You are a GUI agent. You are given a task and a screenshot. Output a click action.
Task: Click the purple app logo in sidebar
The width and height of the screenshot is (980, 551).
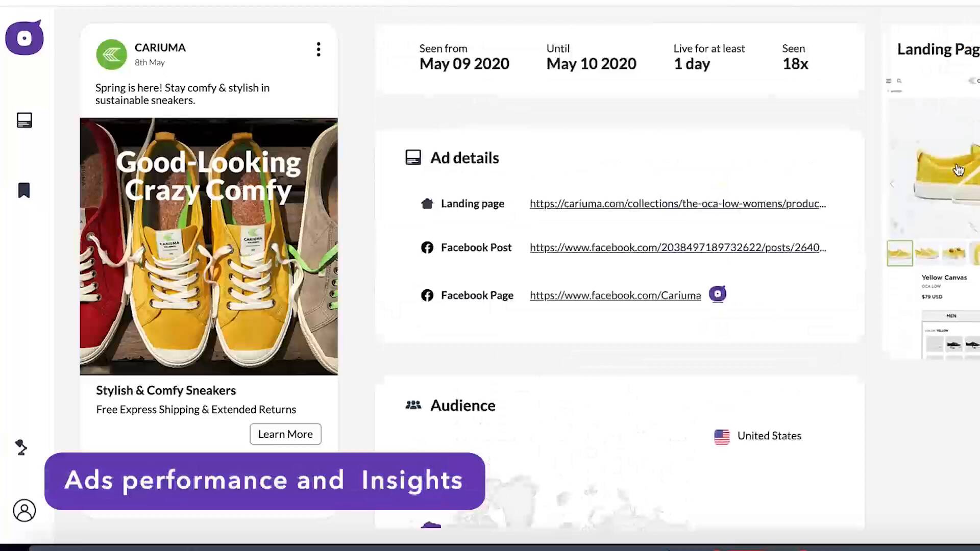[x=24, y=38]
